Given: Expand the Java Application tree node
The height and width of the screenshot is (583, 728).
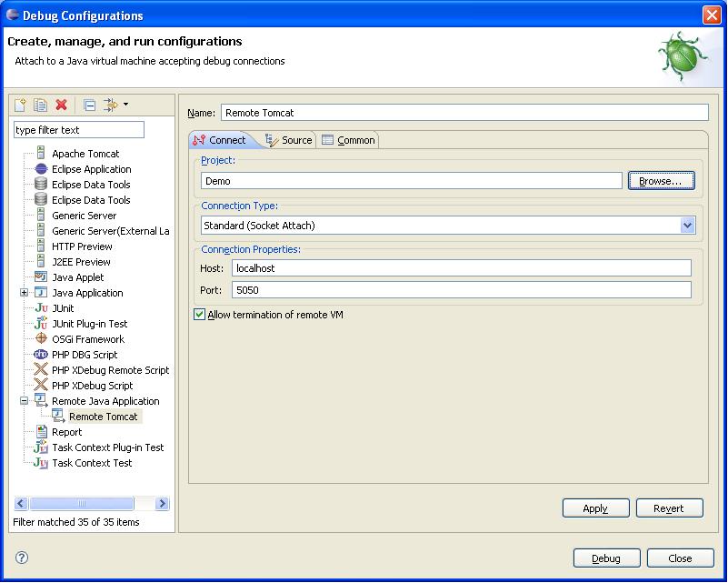Looking at the screenshot, I should point(25,292).
